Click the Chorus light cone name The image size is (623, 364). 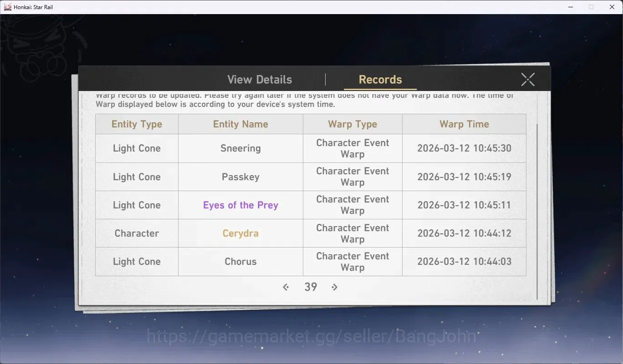240,262
